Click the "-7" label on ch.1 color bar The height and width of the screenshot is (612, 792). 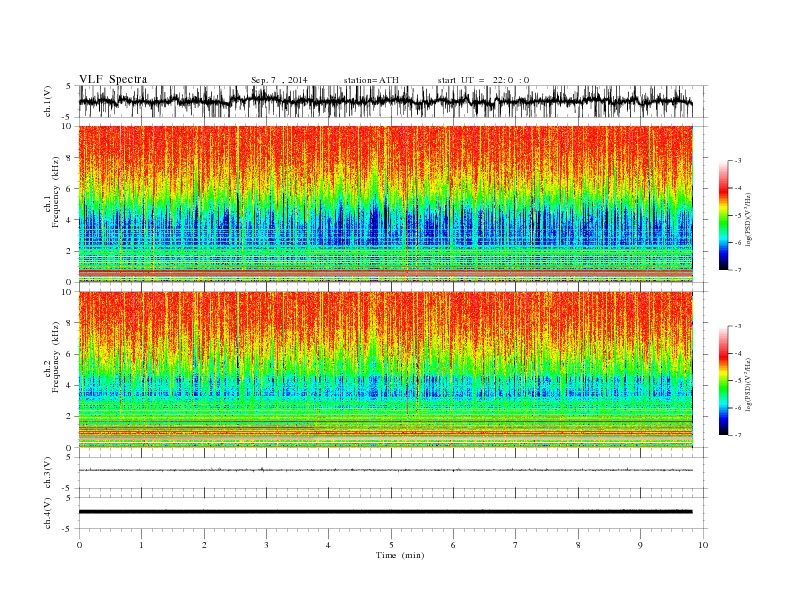coord(737,270)
